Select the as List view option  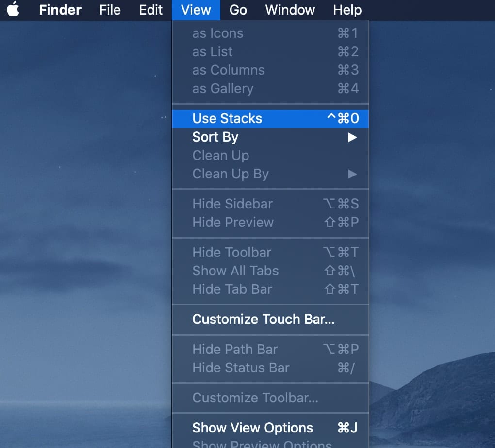pos(212,52)
